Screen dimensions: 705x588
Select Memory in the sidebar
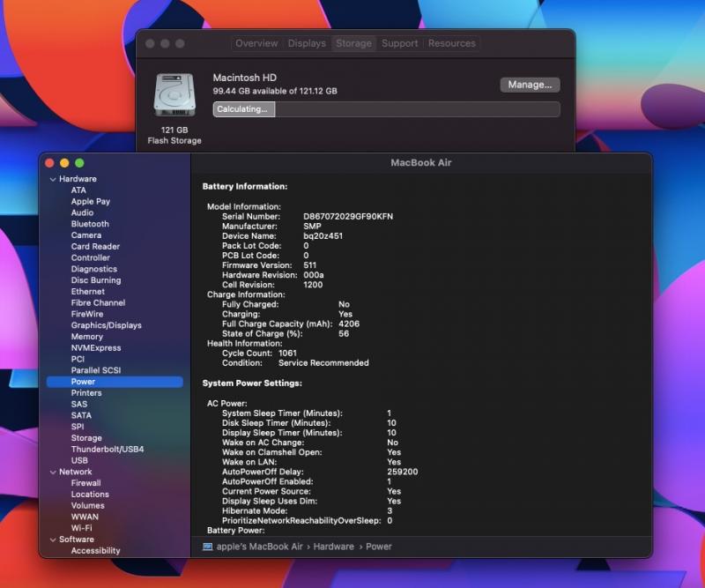[86, 337]
